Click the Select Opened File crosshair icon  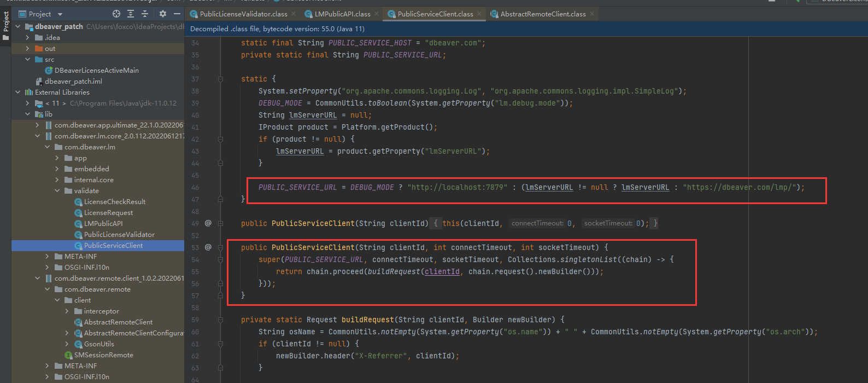(x=116, y=14)
